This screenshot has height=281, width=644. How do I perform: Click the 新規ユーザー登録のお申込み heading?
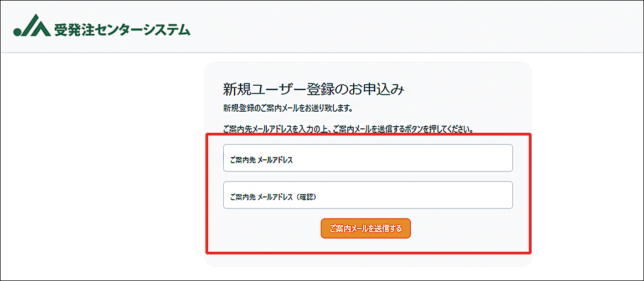314,90
